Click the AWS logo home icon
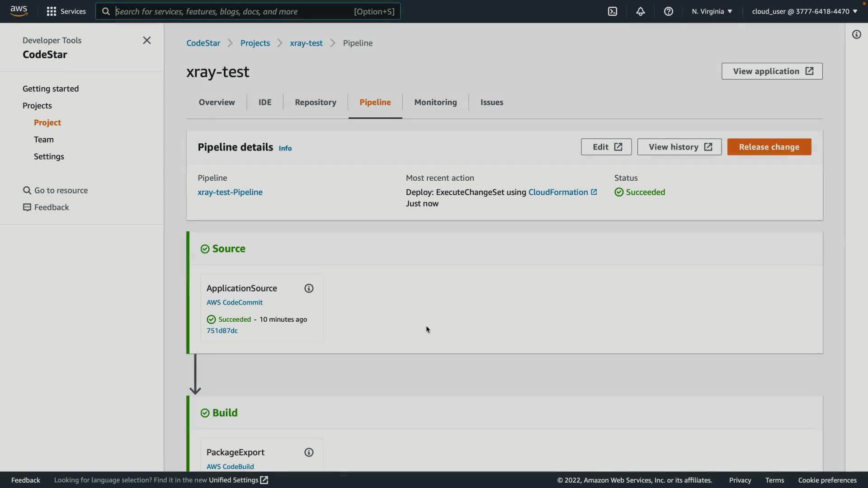Screen dimensions: 868x488 click(19, 11)
